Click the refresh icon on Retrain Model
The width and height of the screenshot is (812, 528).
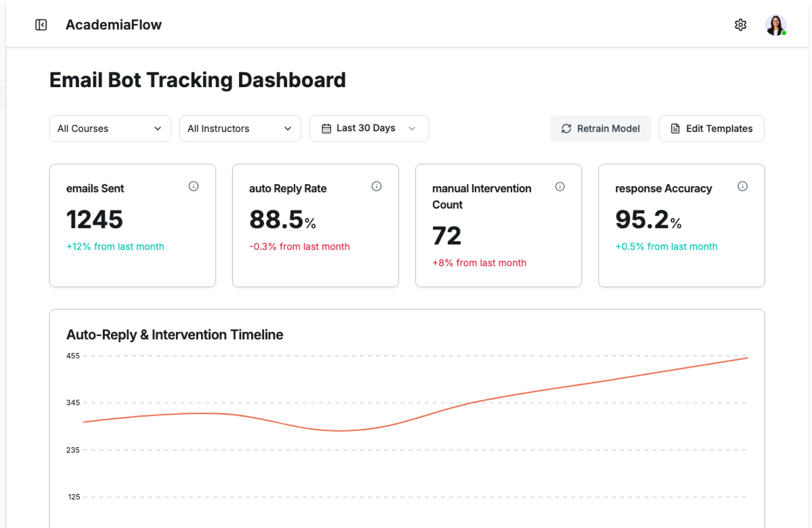(x=566, y=129)
